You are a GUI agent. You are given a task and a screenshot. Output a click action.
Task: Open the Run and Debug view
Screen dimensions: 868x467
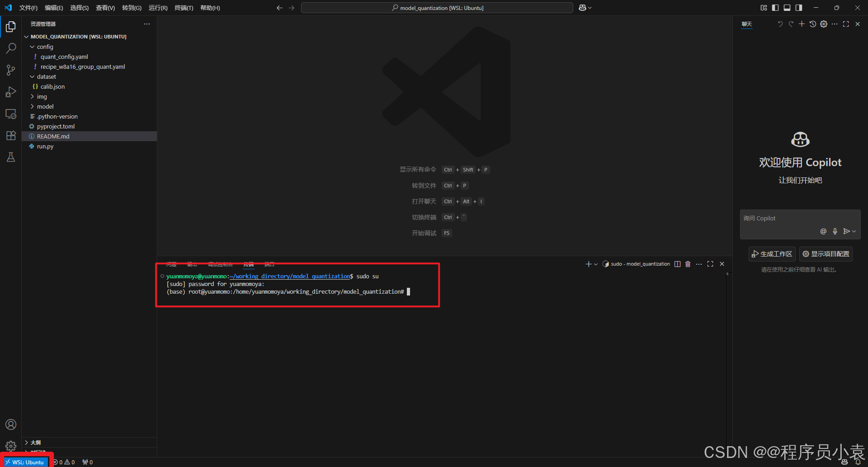coord(11,92)
